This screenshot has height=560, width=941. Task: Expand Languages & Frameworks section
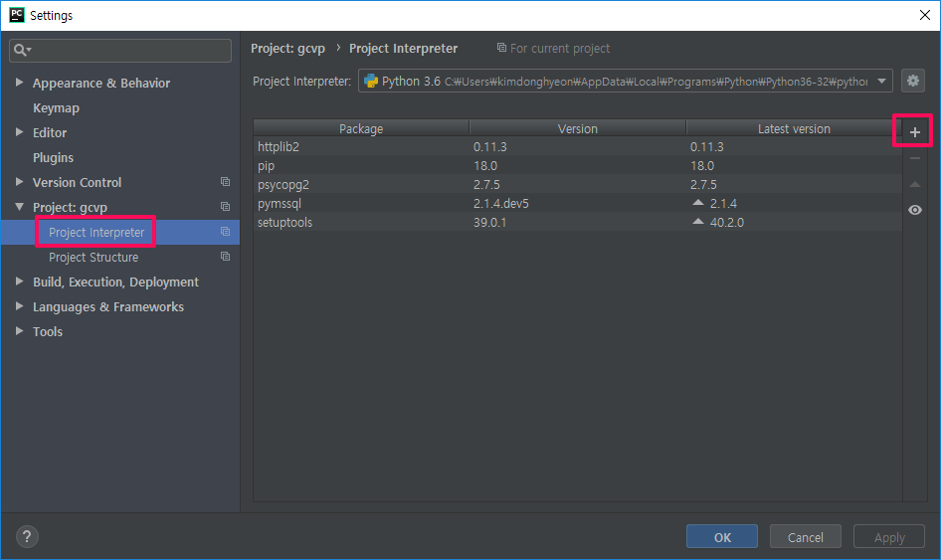[19, 306]
